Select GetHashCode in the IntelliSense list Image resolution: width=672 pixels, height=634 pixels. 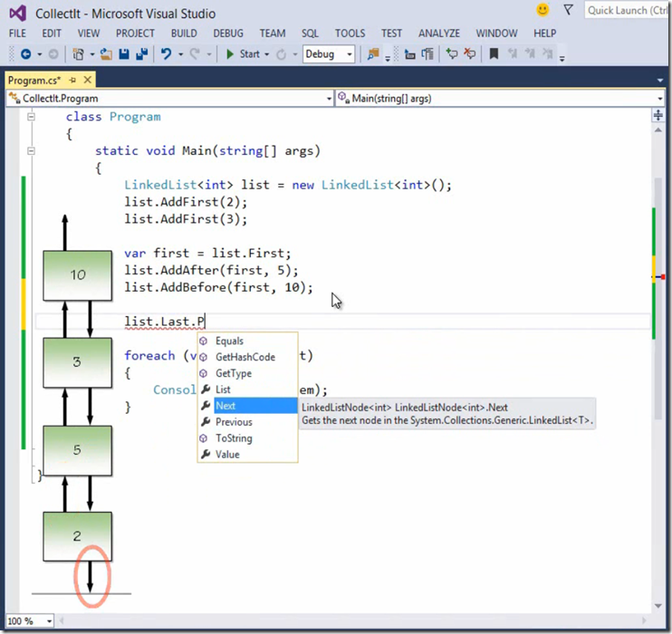pyautogui.click(x=247, y=357)
